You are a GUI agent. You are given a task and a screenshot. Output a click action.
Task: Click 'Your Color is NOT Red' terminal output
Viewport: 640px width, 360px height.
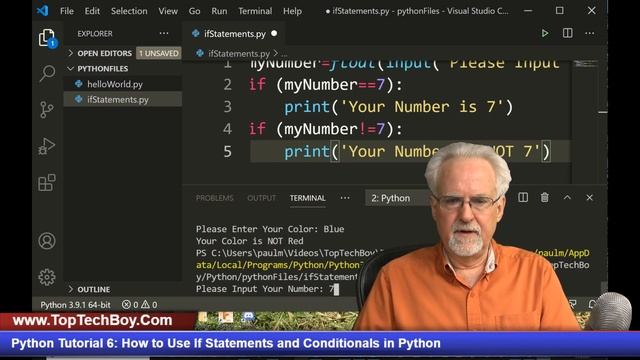249,241
